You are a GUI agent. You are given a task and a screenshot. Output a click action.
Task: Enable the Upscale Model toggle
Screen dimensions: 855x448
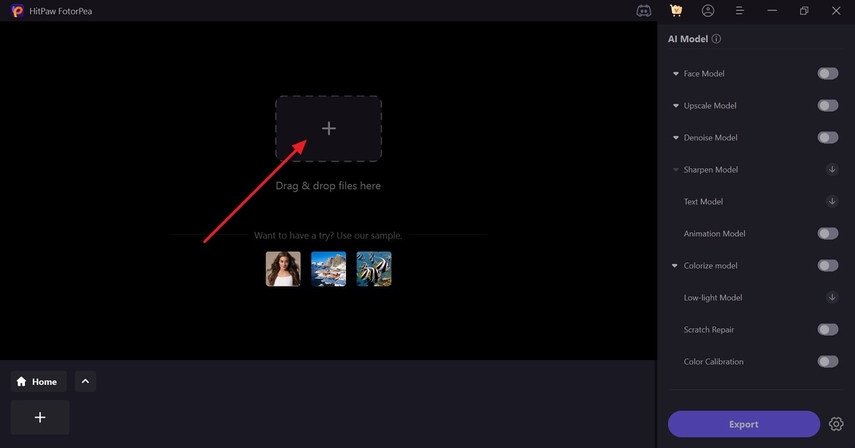(x=828, y=106)
